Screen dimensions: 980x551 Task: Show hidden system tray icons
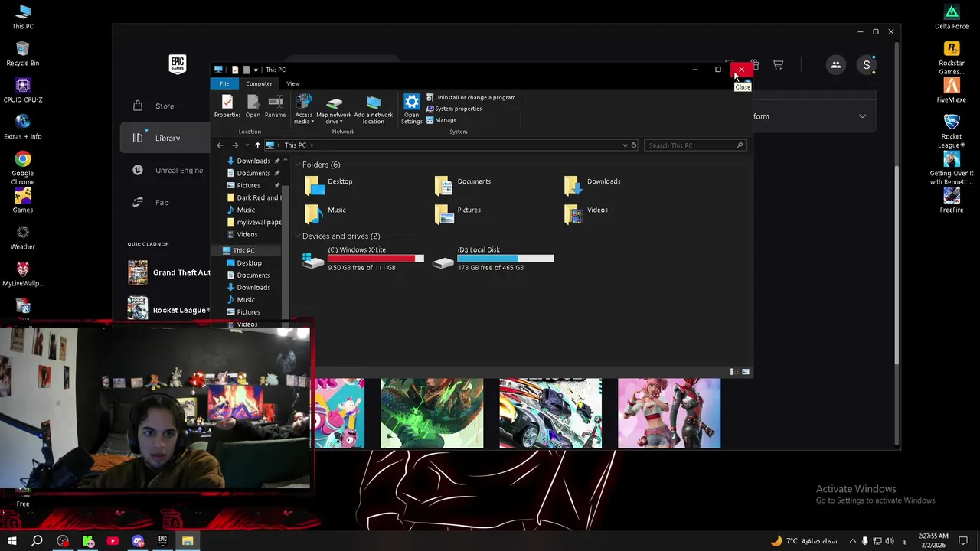tap(852, 541)
